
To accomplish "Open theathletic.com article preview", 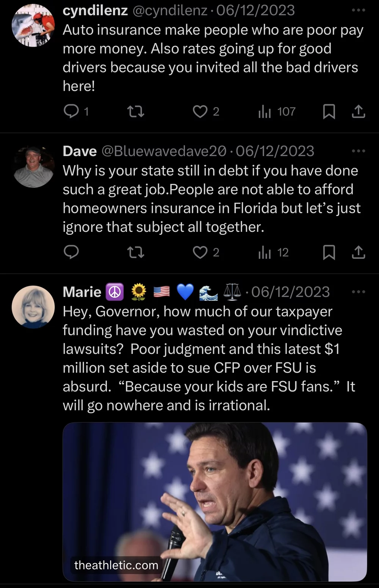I will (x=215, y=502).
